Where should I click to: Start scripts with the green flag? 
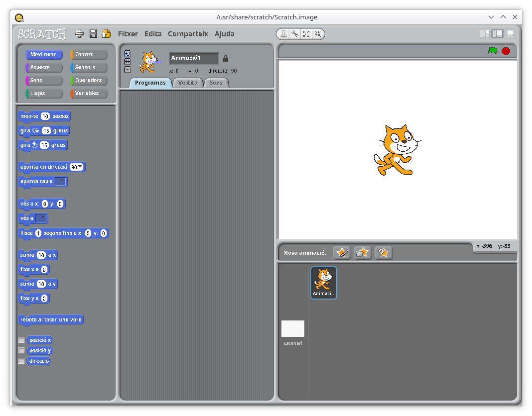click(492, 51)
